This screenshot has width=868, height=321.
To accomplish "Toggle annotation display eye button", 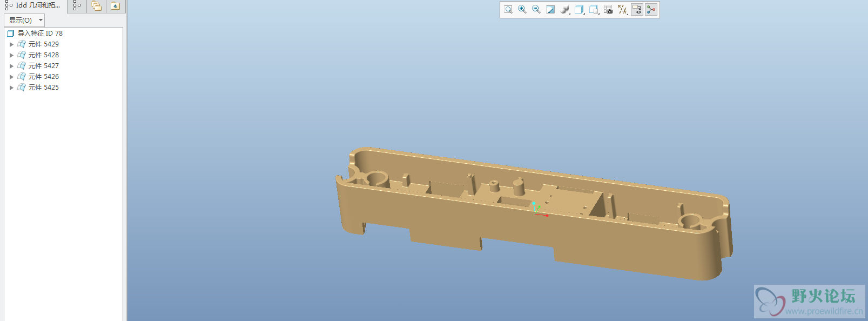I will click(637, 10).
